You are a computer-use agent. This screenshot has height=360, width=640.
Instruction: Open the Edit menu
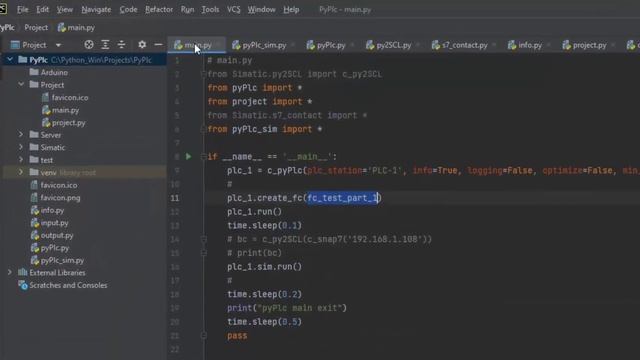(42, 9)
